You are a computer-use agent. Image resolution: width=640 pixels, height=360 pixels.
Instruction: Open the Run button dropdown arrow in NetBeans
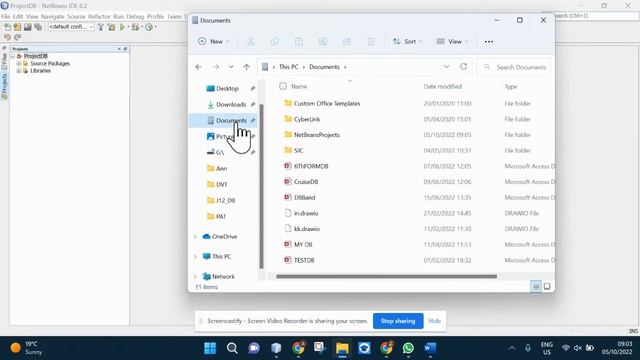pyautogui.click(x=128, y=27)
